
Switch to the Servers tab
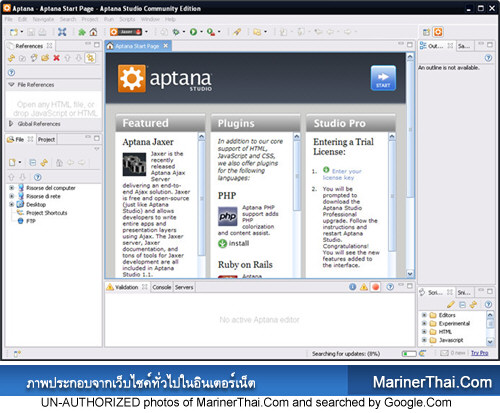tap(184, 287)
